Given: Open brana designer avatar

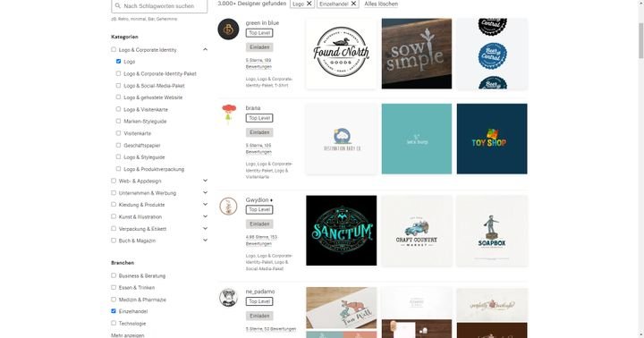Looking at the screenshot, I should point(228,114).
